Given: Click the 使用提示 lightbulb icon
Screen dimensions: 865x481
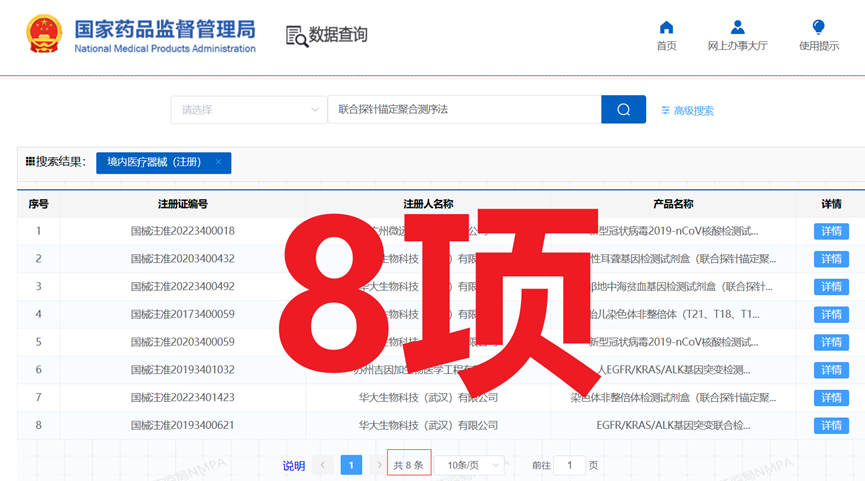Looking at the screenshot, I should (x=818, y=27).
